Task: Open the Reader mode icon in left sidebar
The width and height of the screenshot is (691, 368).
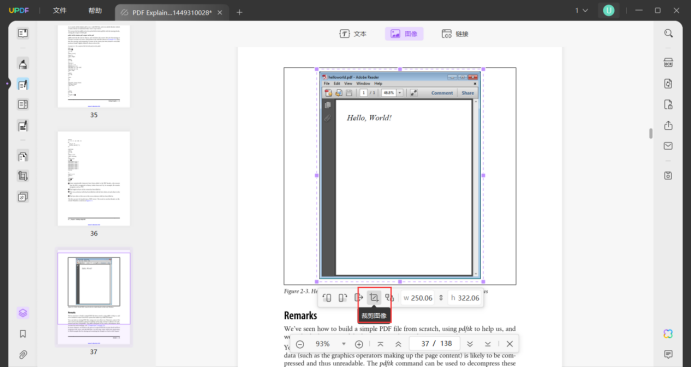Action: (x=23, y=33)
